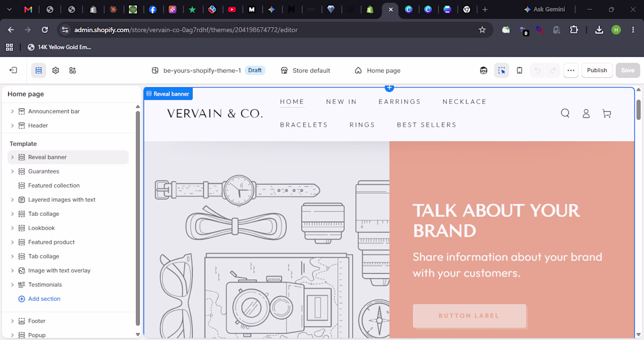
Task: Open the app embeds icon
Action: [73, 70]
